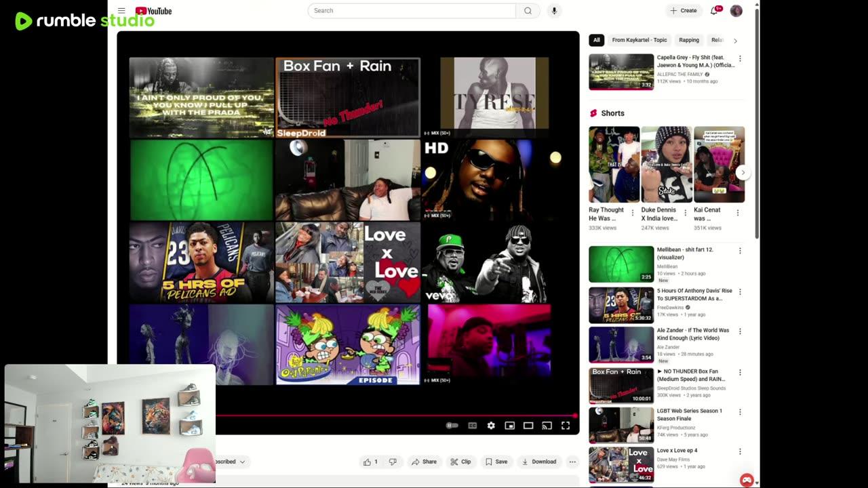
Task: Open options for Capella Grey video
Action: [740, 59]
